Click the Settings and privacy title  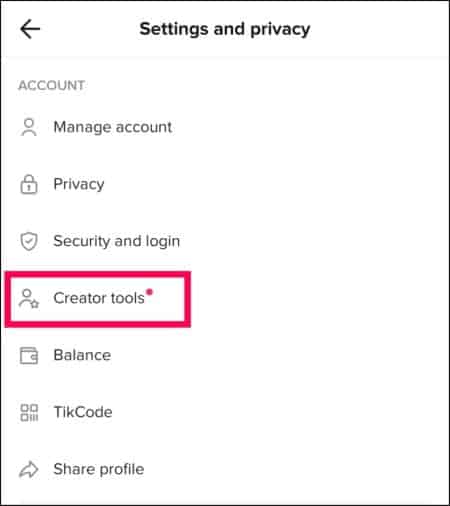(x=225, y=29)
